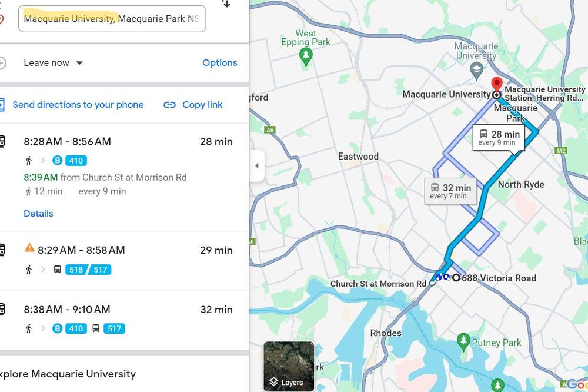Click the orange warning icon on the 8:29 AM route

[x=29, y=248]
